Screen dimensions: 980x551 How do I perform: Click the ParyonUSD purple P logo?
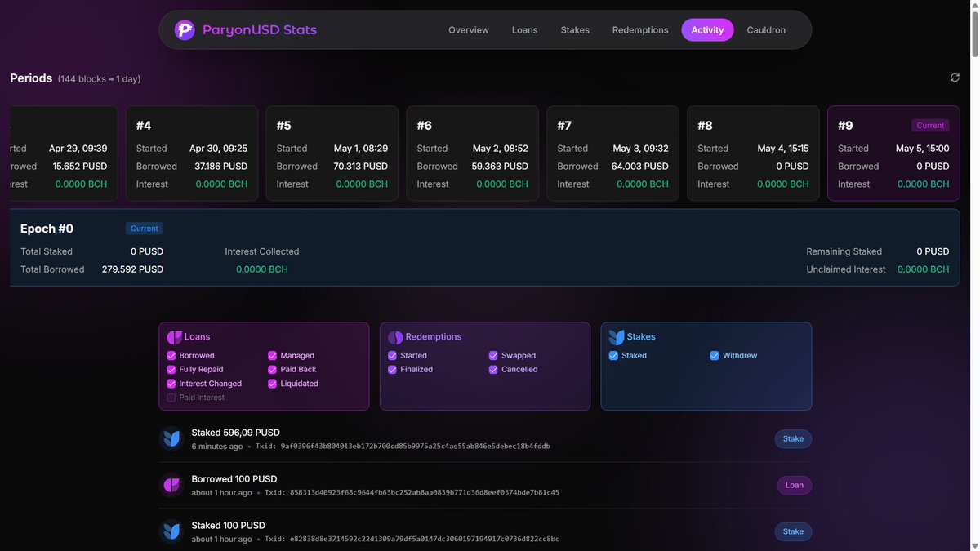[x=185, y=30]
